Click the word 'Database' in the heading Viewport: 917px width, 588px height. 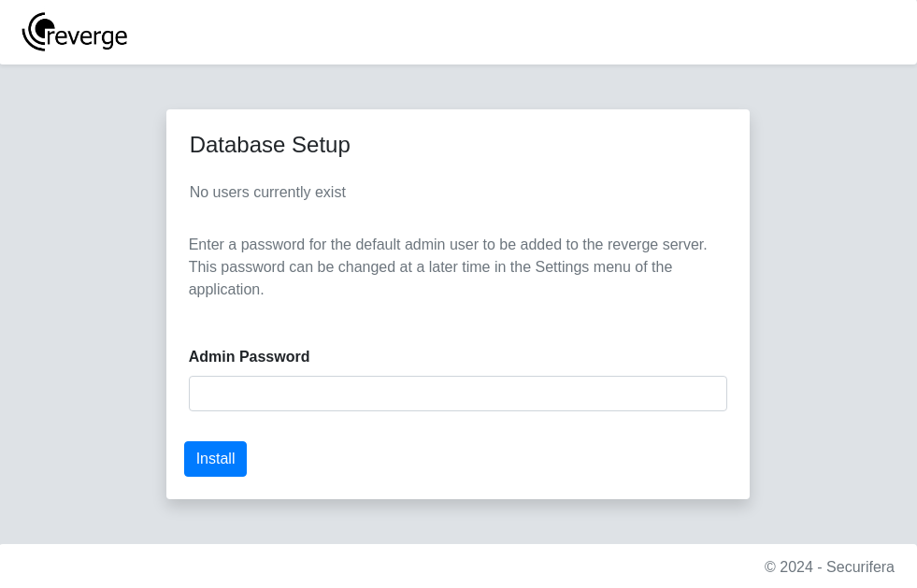(238, 145)
